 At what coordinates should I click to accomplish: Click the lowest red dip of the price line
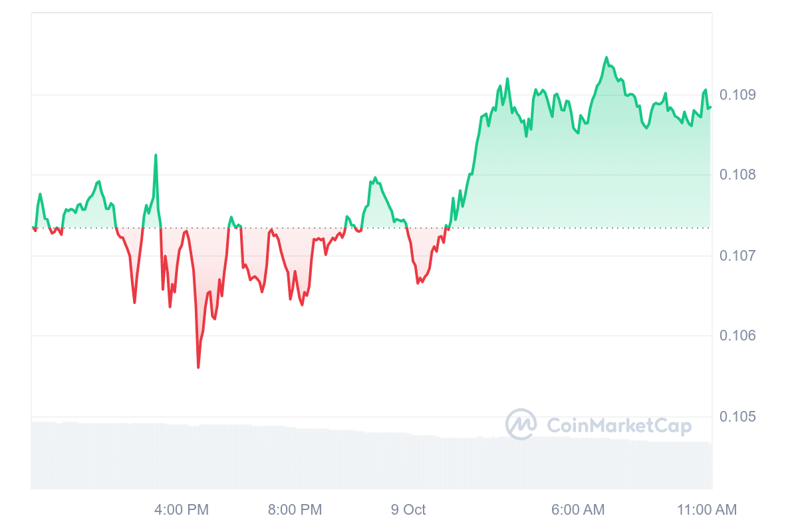point(198,367)
